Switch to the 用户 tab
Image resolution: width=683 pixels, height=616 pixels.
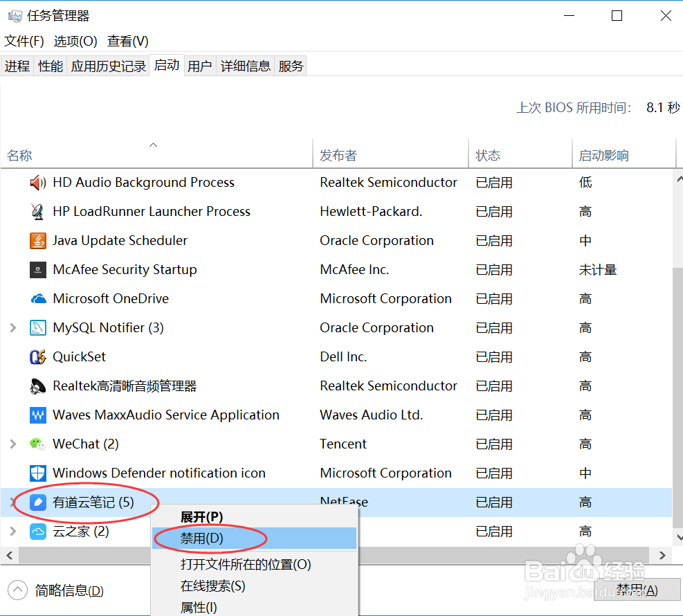[x=200, y=66]
